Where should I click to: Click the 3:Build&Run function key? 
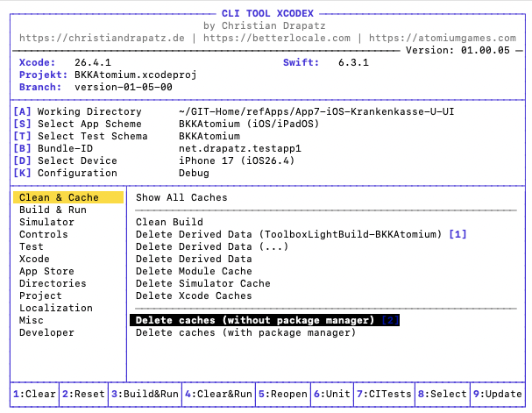pos(145,394)
